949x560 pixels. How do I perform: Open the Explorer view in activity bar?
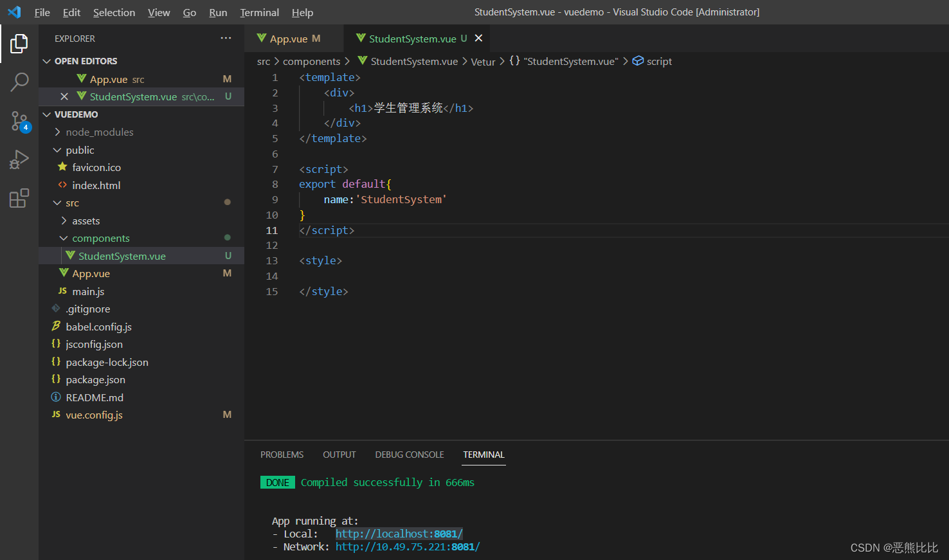[x=19, y=44]
